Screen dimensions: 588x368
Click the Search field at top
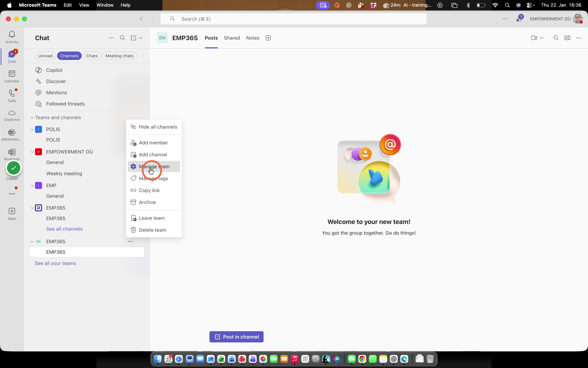293,19
